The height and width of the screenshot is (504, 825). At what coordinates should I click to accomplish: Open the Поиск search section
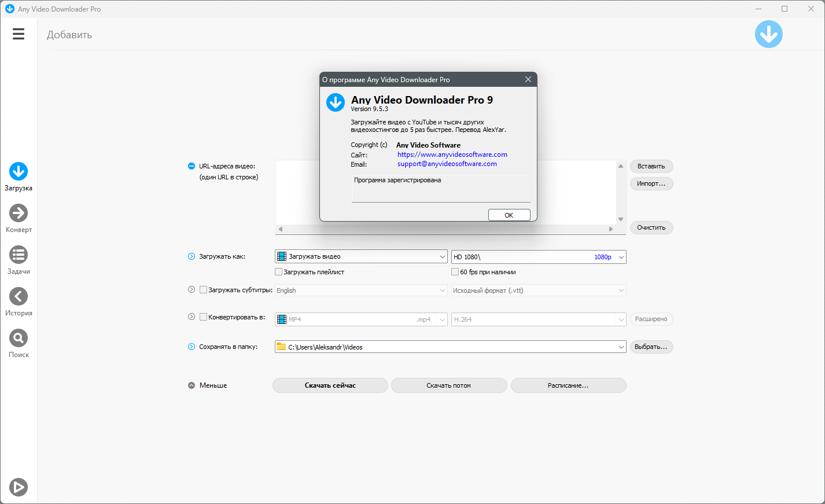(19, 344)
